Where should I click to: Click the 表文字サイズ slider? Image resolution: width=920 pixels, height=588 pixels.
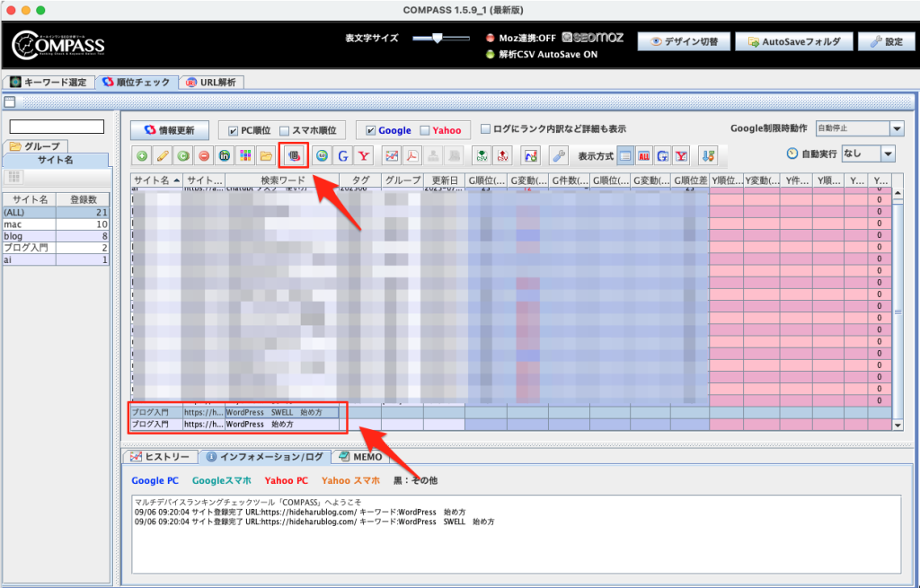440,39
